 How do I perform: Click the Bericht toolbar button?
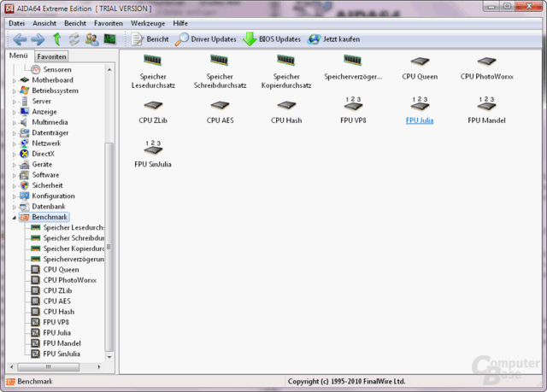(x=150, y=39)
